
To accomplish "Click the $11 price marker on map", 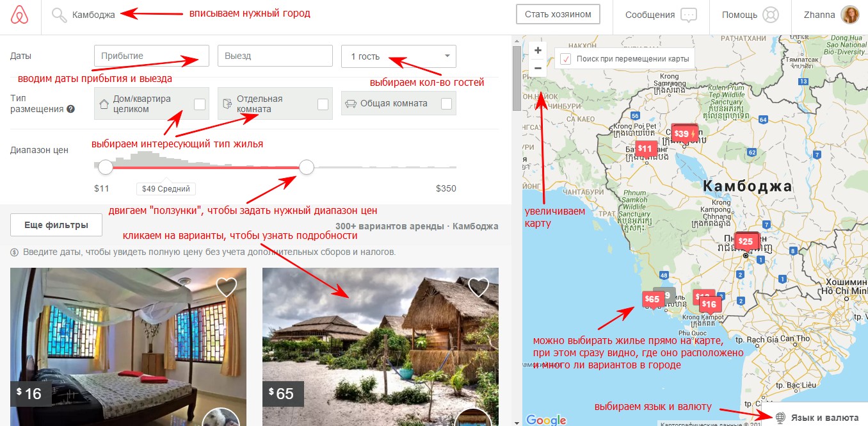I will pos(645,149).
